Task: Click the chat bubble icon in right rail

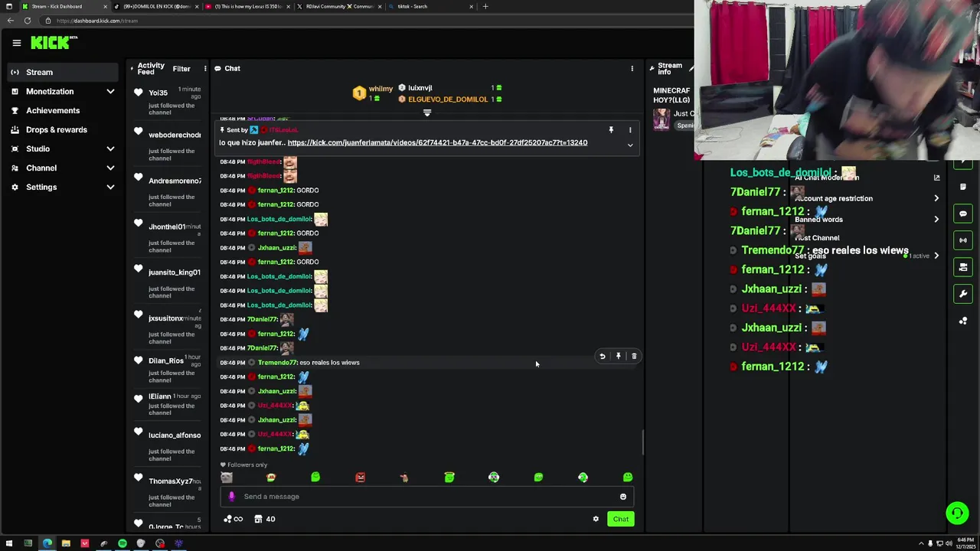Action: point(963,214)
